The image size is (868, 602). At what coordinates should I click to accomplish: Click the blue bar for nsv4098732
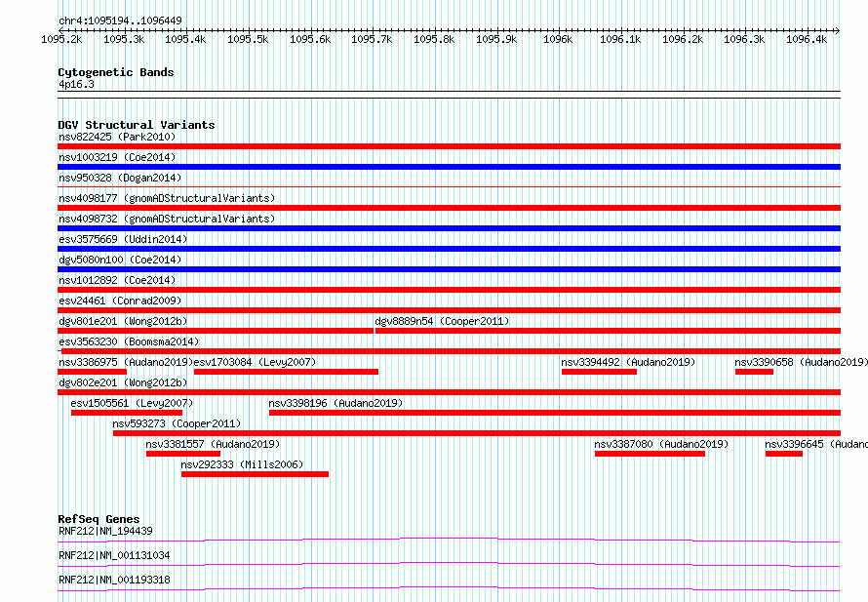tap(449, 228)
